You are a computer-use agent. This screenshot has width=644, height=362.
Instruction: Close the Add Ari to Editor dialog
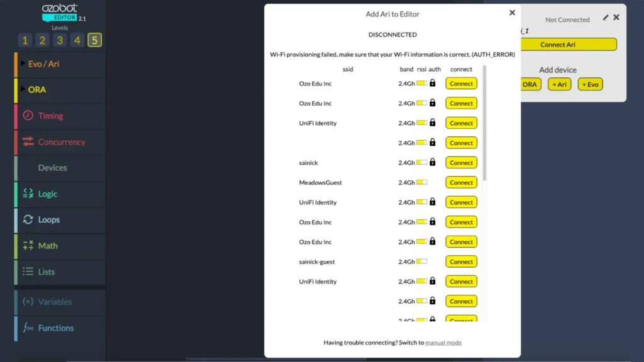(512, 13)
